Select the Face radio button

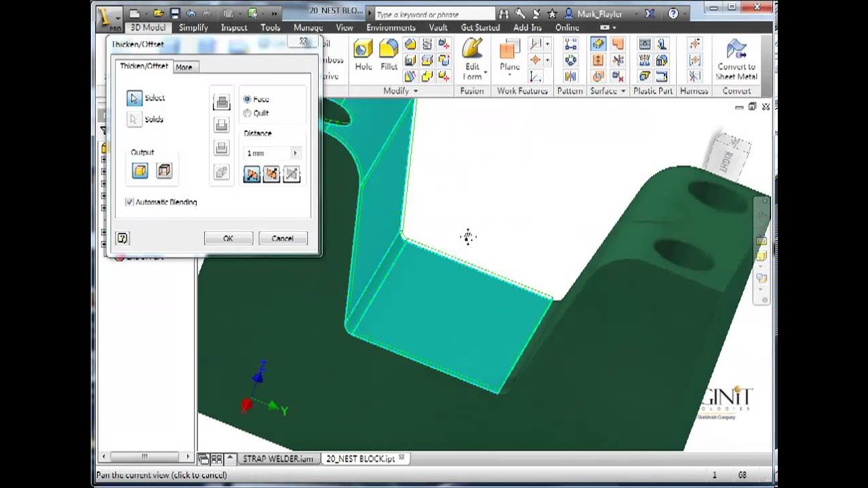coord(247,99)
